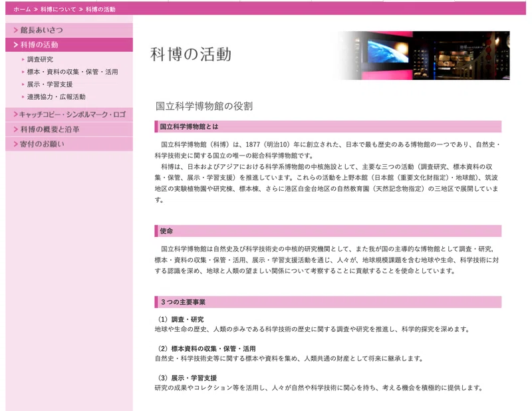Viewport: 532px width, 411px height.
Task: Open 科博の概要と沿革 sidebar item
Action: 69,129
